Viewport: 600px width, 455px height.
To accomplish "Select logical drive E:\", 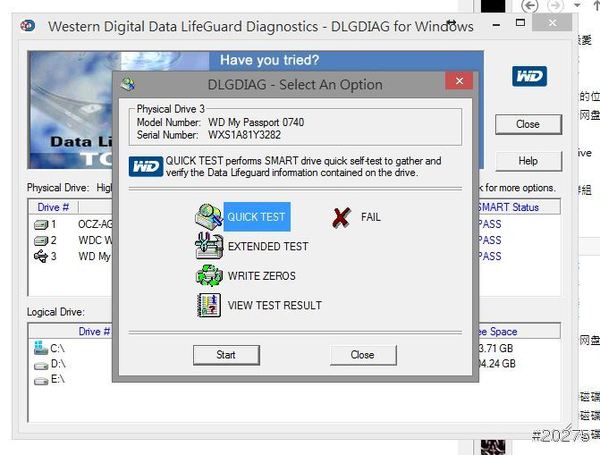I will (58, 379).
